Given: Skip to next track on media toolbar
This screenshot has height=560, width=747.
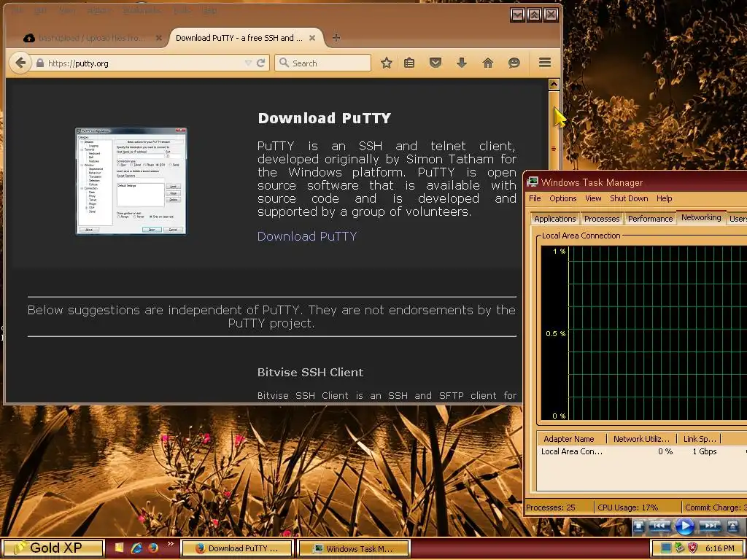Looking at the screenshot, I should pos(709,526).
